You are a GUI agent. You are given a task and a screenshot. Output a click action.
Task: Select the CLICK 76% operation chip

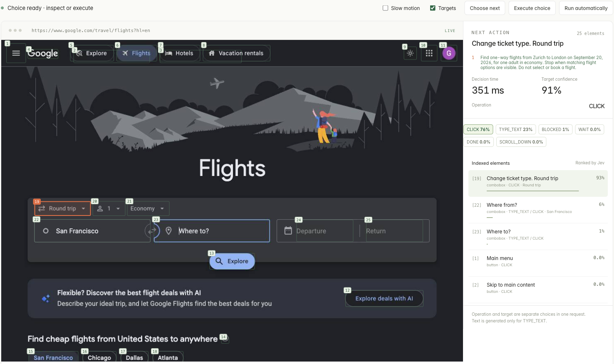pyautogui.click(x=478, y=129)
